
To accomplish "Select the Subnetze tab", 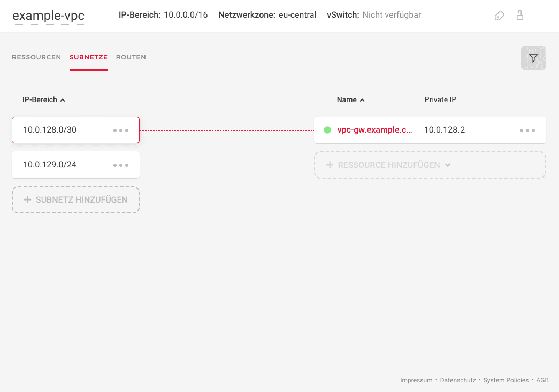I will (89, 57).
